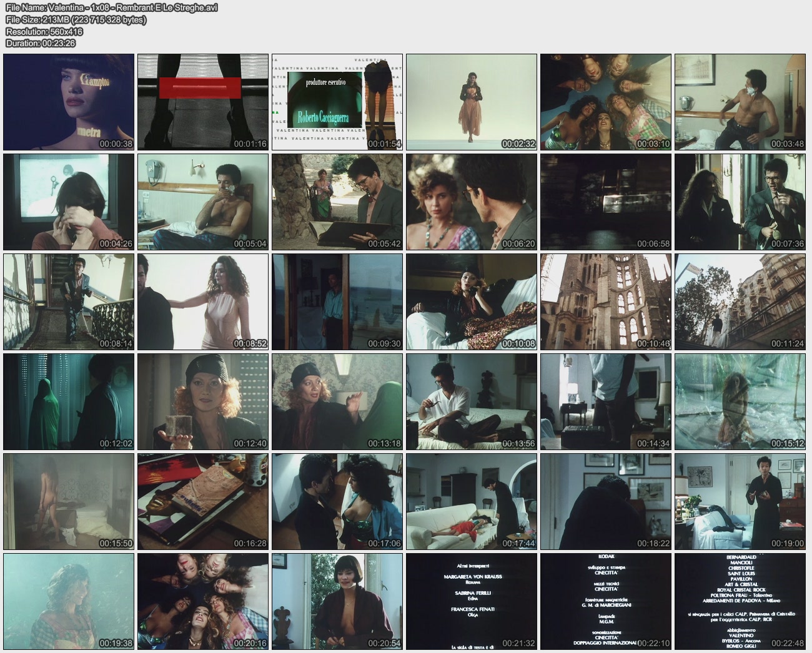Viewport: 812px width, 653px height.
Task: Click the green cloaked figure frame at 00:12:02
Action: coord(69,401)
